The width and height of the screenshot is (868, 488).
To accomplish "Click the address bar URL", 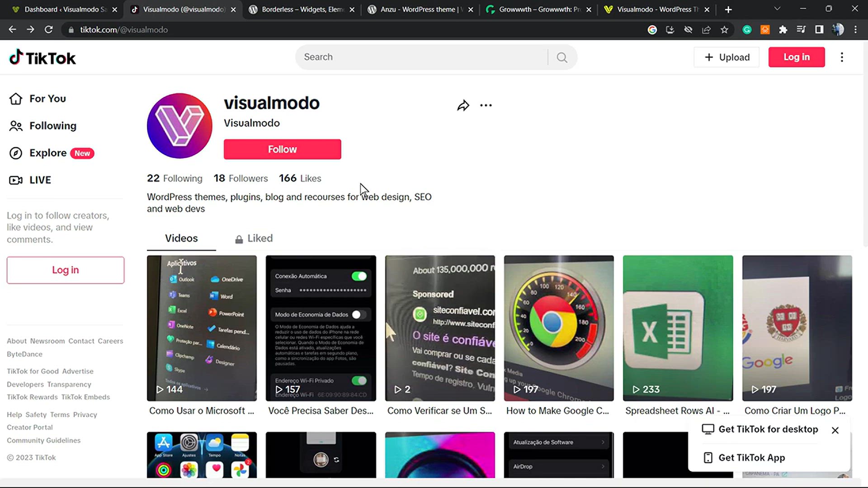I will [124, 30].
